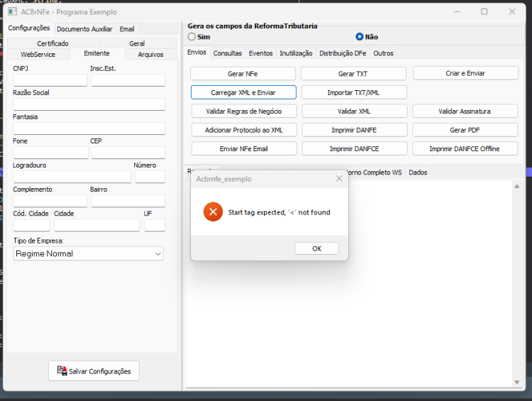Switch to the Consultas tab
Viewport: 532px width, 401px height.
[x=227, y=53]
